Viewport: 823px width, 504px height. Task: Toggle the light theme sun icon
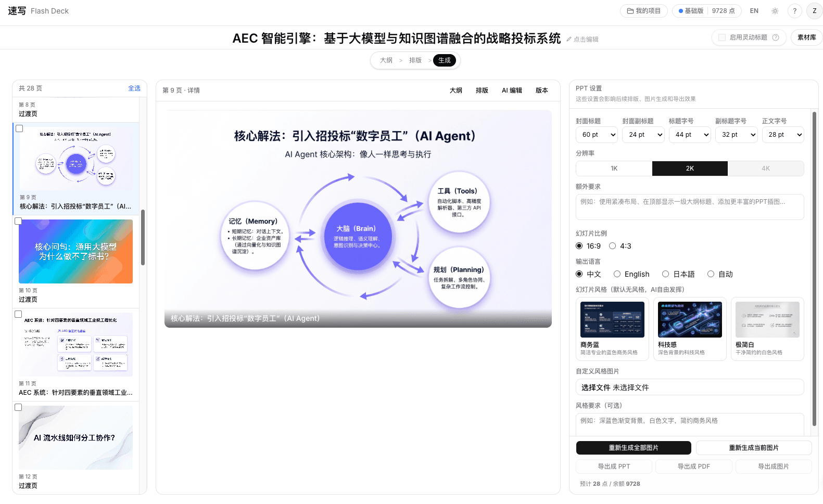pos(775,11)
